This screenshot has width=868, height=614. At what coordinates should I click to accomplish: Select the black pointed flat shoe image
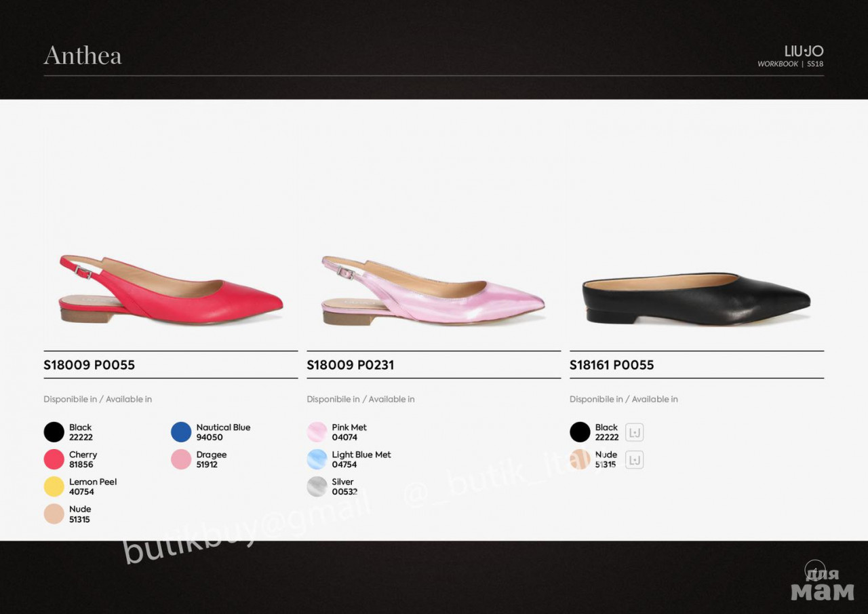point(696,296)
